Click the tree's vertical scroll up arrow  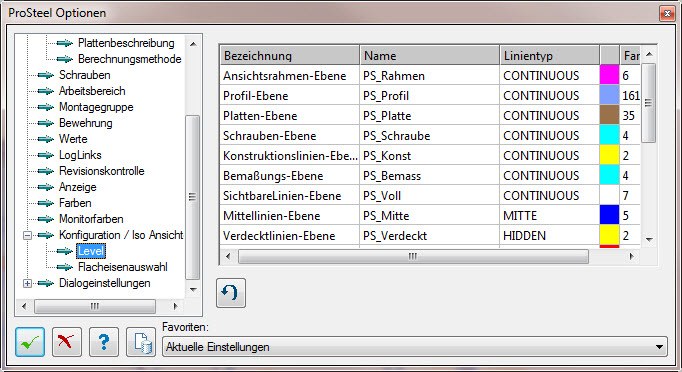point(193,44)
